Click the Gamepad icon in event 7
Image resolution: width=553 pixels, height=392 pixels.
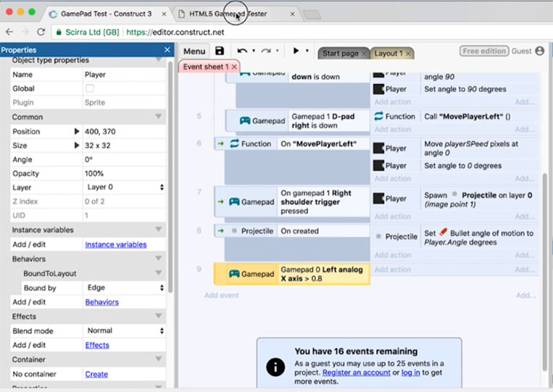coord(234,202)
